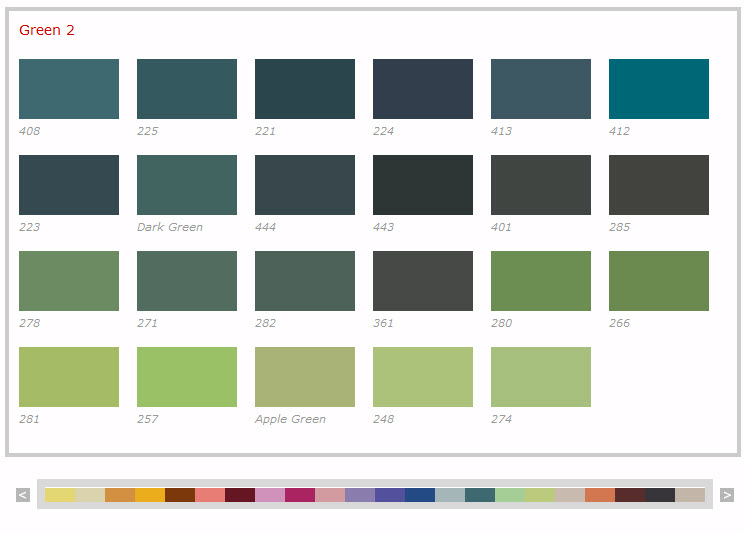Screen dimensions: 745x534
Task: Open the beige palette strip segment
Action: [570, 495]
